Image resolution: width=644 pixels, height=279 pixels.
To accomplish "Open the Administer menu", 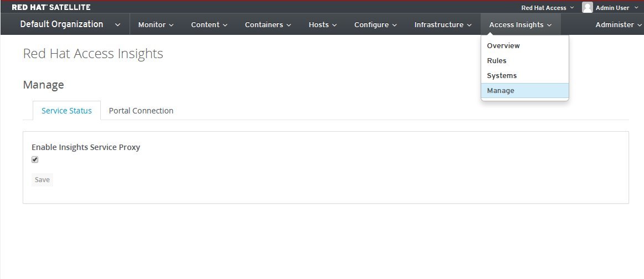I will pos(619,24).
